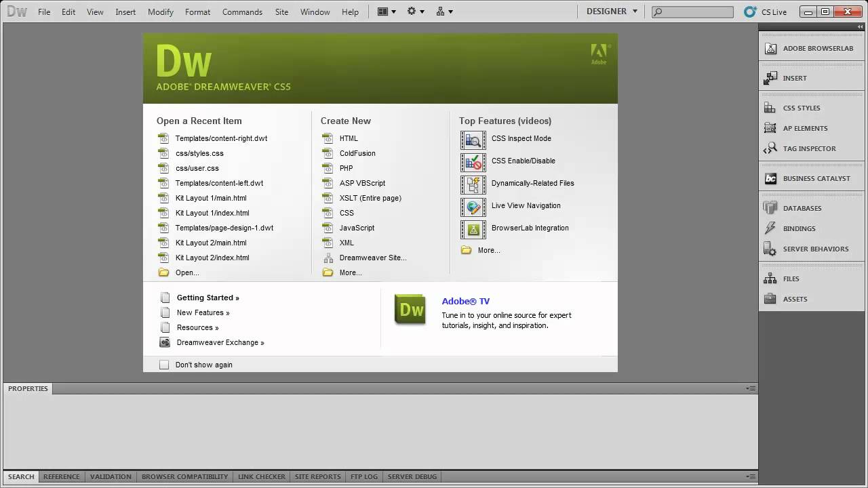
Task: Open the Site management dropdown in application bar
Action: pos(445,12)
